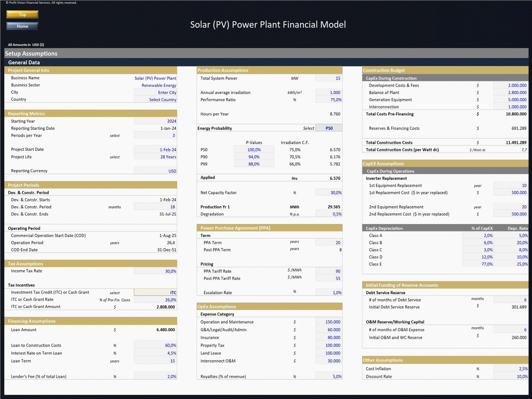Edit the P50 P-Value percentage
This screenshot has width=532, height=399.
[x=254, y=150]
